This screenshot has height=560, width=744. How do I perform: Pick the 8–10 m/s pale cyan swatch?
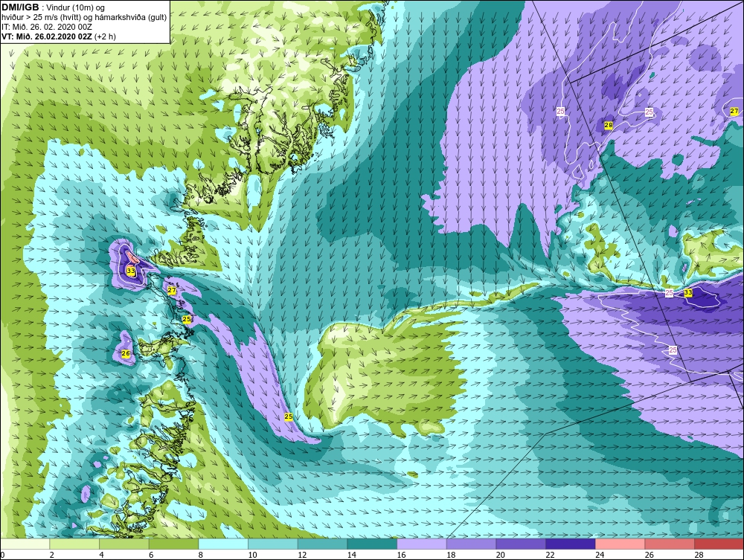point(223,544)
